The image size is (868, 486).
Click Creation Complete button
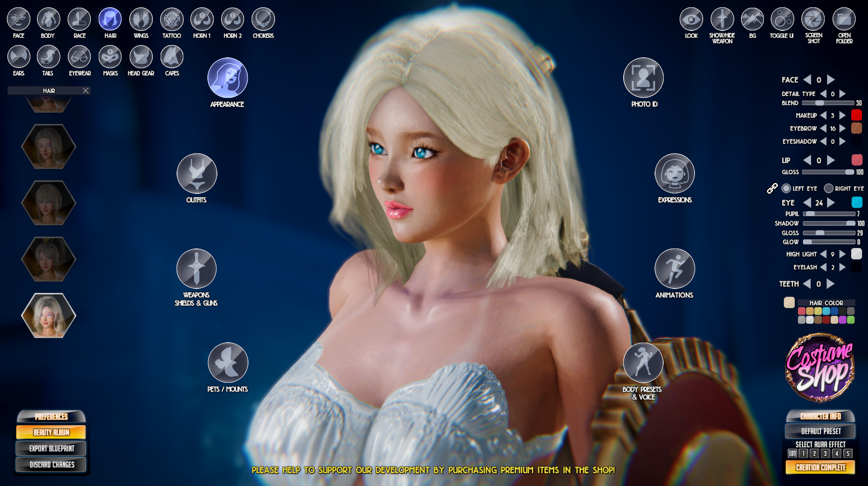pos(820,467)
